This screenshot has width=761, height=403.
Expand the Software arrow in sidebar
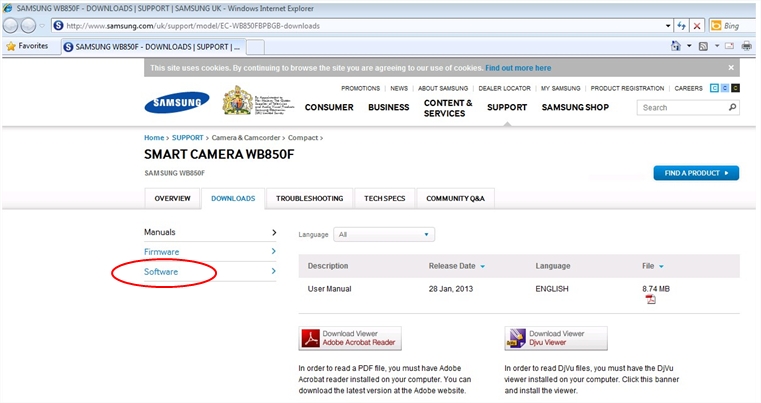coord(274,271)
